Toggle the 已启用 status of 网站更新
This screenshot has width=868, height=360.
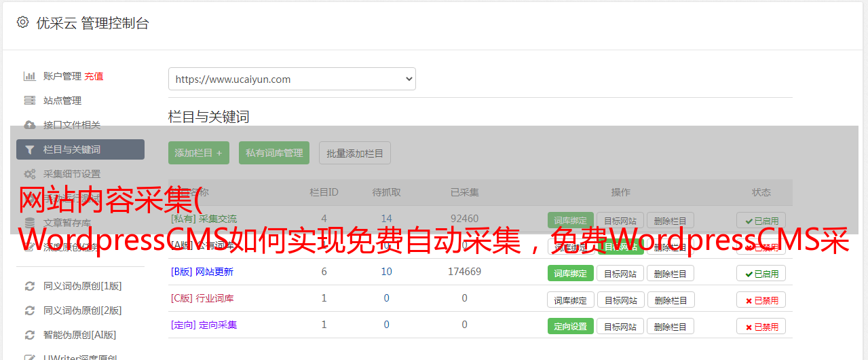point(761,273)
